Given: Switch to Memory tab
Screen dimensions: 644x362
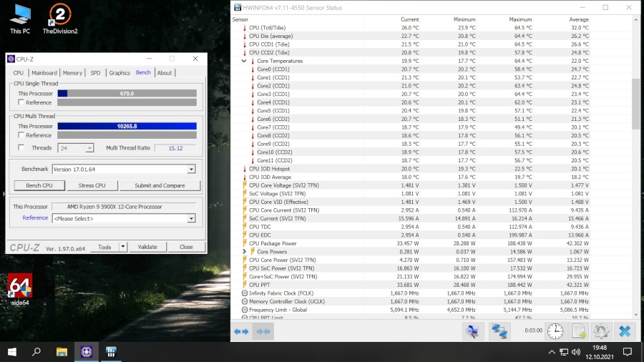Looking at the screenshot, I should [x=72, y=73].
